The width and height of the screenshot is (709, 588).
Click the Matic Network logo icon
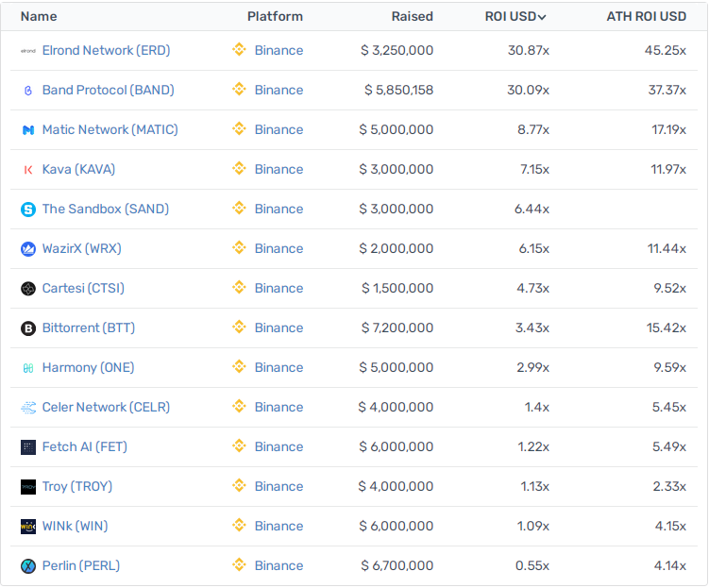(28, 130)
